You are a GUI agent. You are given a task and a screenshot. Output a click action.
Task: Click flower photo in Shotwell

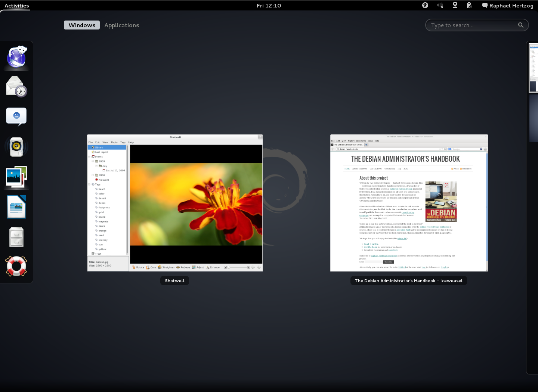196,204
